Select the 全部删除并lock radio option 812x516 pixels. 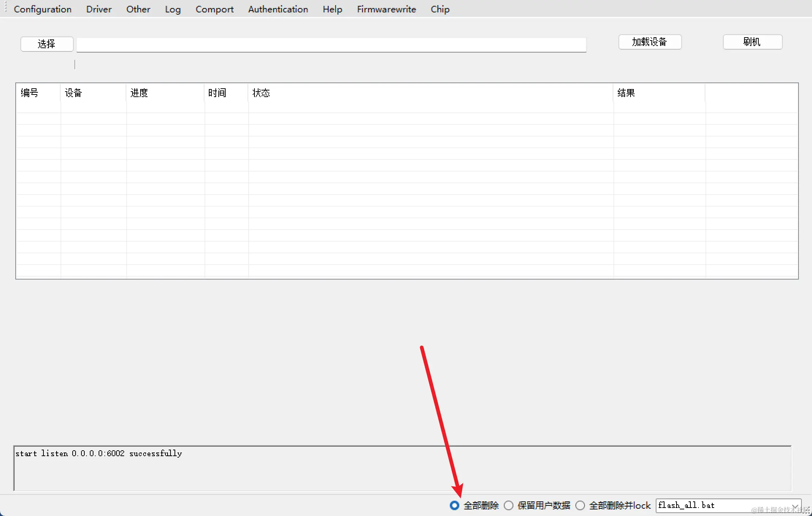coord(580,505)
